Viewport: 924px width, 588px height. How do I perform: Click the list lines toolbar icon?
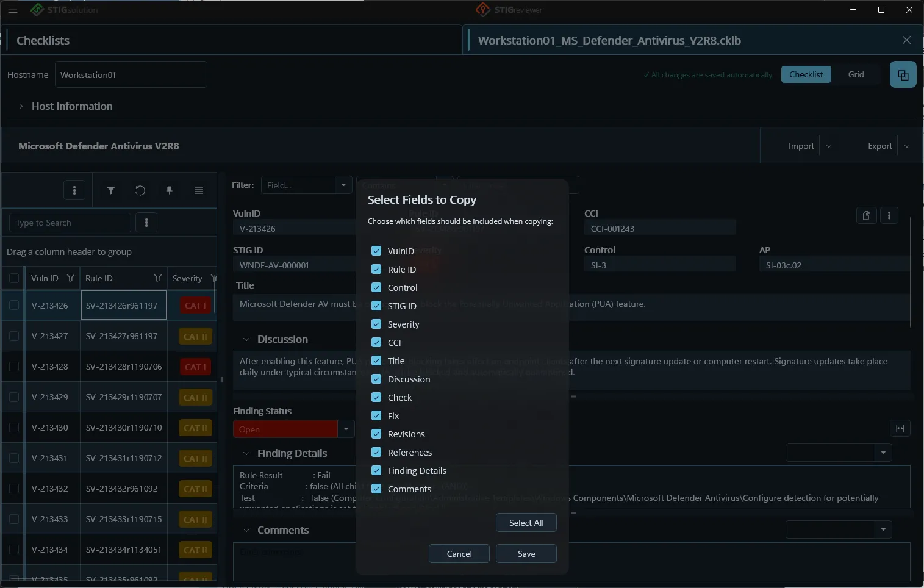pyautogui.click(x=199, y=190)
